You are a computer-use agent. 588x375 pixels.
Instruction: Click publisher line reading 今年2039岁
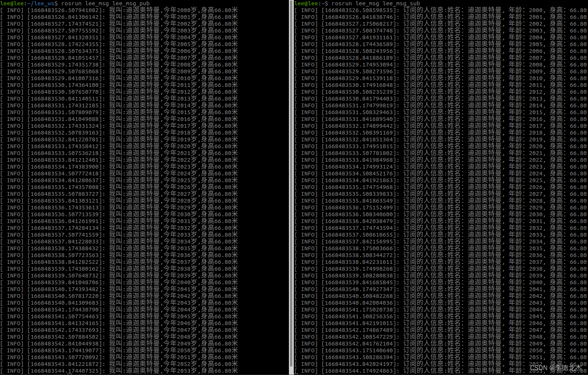point(119,276)
